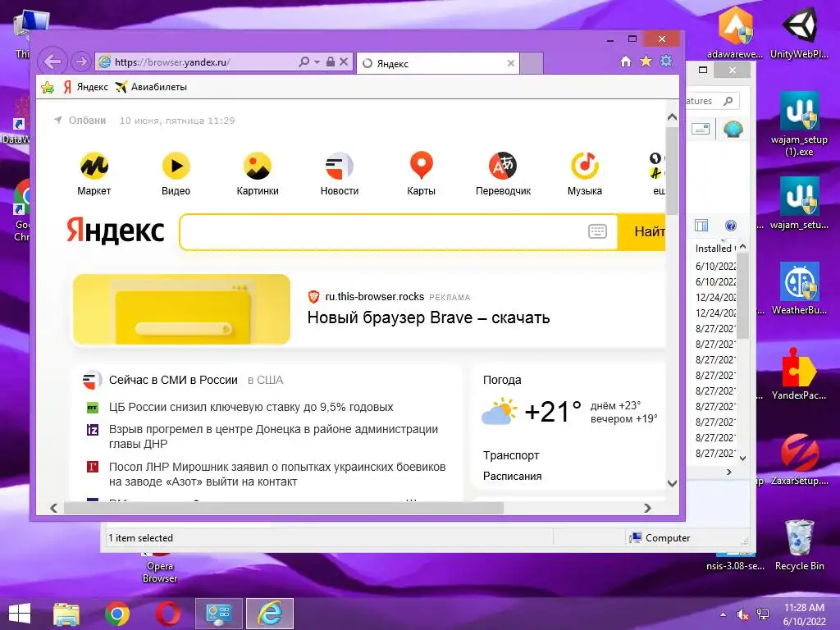Open File Explorer from the taskbar

pos(66,614)
